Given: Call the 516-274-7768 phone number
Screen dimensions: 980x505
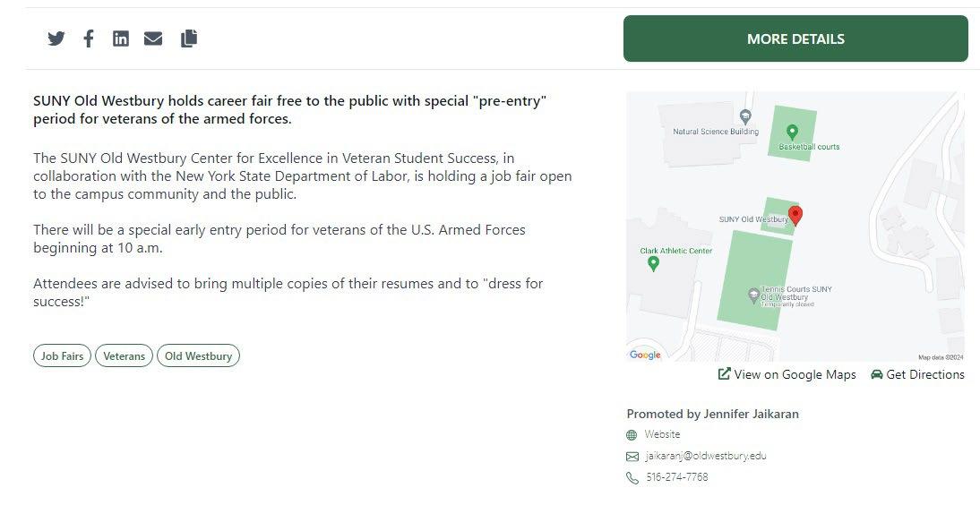Looking at the screenshot, I should (x=677, y=477).
